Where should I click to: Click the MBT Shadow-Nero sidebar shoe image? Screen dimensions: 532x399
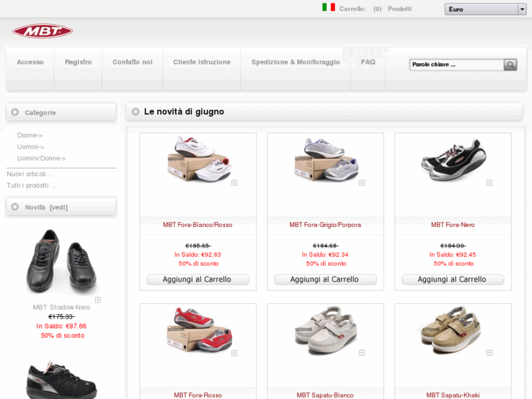pos(61,261)
